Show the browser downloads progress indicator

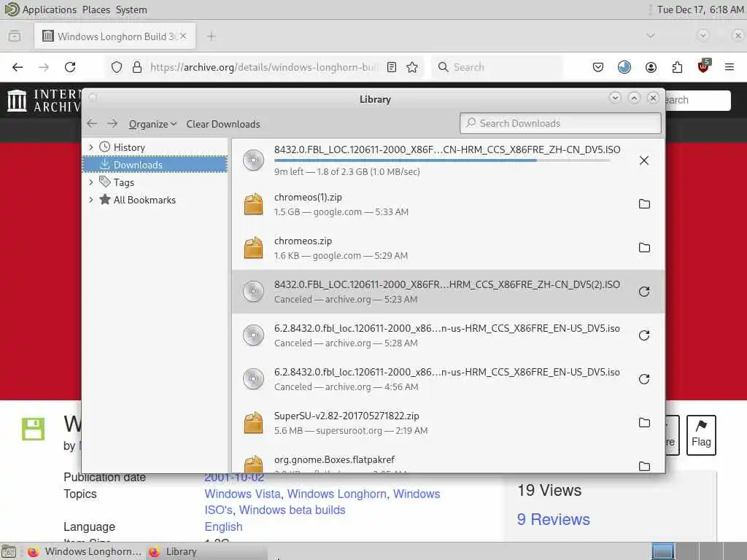[x=624, y=67]
